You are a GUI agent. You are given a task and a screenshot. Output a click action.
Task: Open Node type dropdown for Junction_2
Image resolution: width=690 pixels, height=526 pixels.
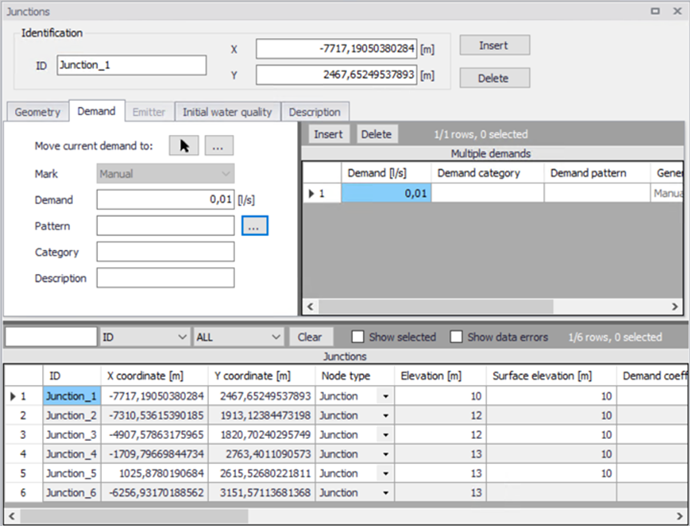pos(385,416)
